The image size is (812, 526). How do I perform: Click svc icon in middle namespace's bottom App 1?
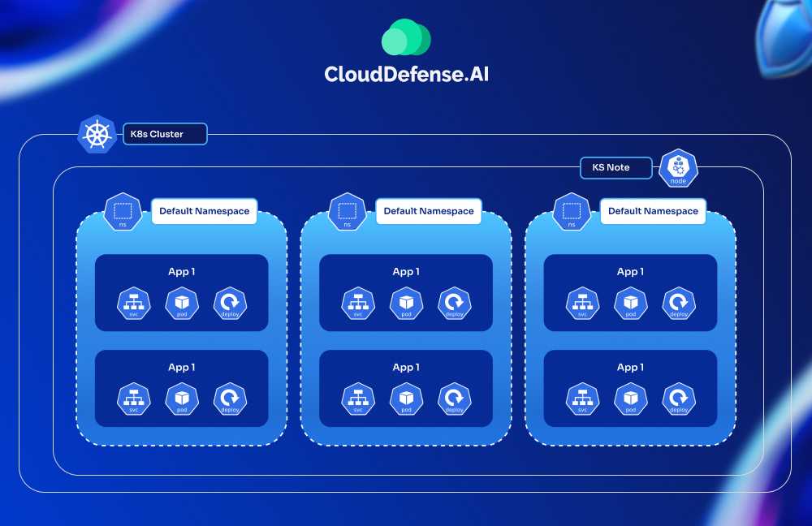pyautogui.click(x=358, y=399)
